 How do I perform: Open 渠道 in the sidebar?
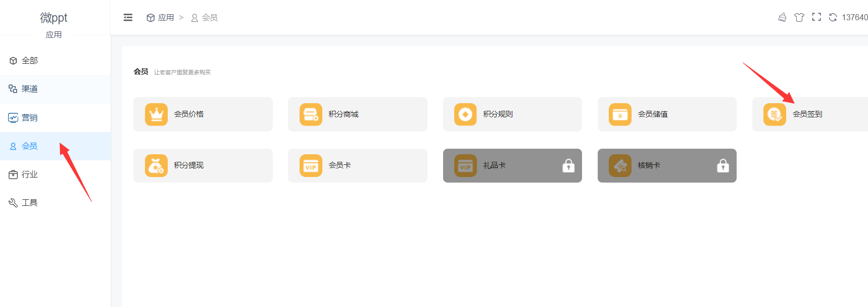point(55,89)
